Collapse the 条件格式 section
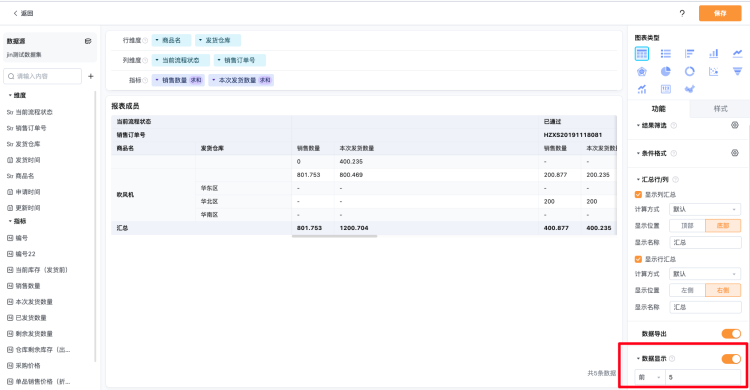The image size is (750, 390). point(638,153)
